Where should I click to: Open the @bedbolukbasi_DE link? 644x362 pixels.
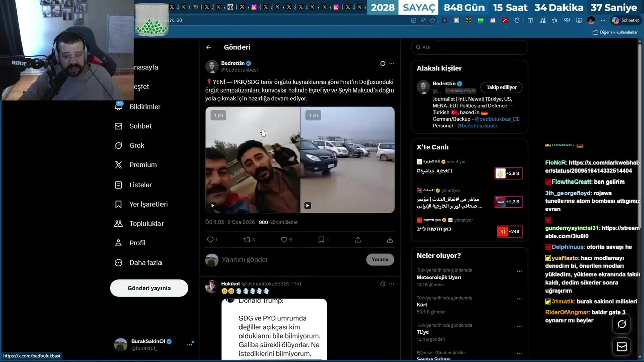pyautogui.click(x=497, y=119)
